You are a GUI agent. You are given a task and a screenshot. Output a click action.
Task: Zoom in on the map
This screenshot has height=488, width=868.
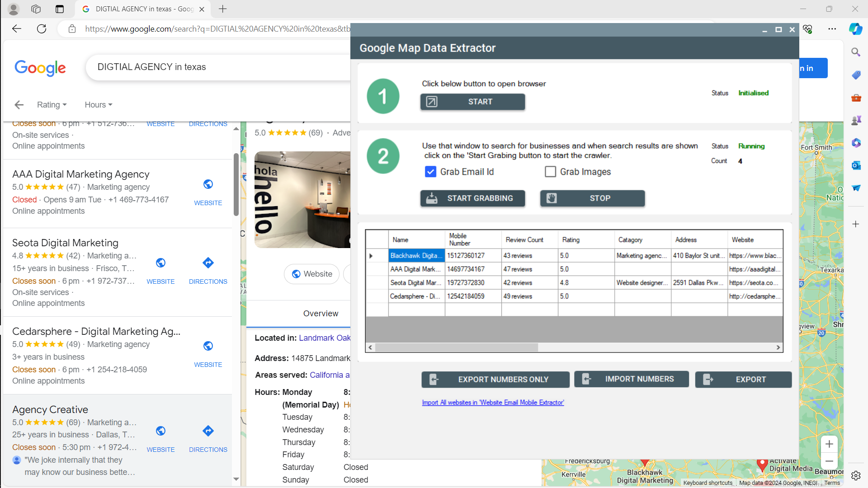point(829,444)
